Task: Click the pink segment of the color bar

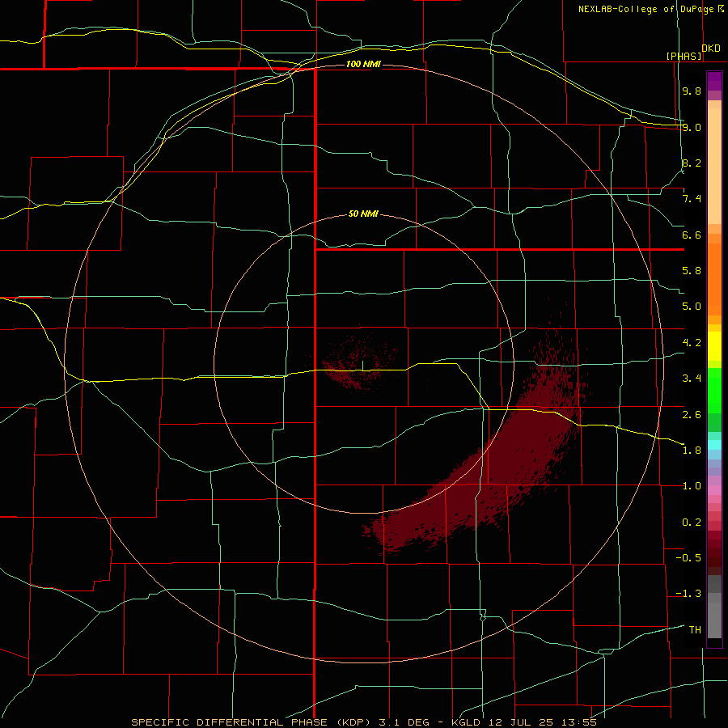Action: click(714, 490)
